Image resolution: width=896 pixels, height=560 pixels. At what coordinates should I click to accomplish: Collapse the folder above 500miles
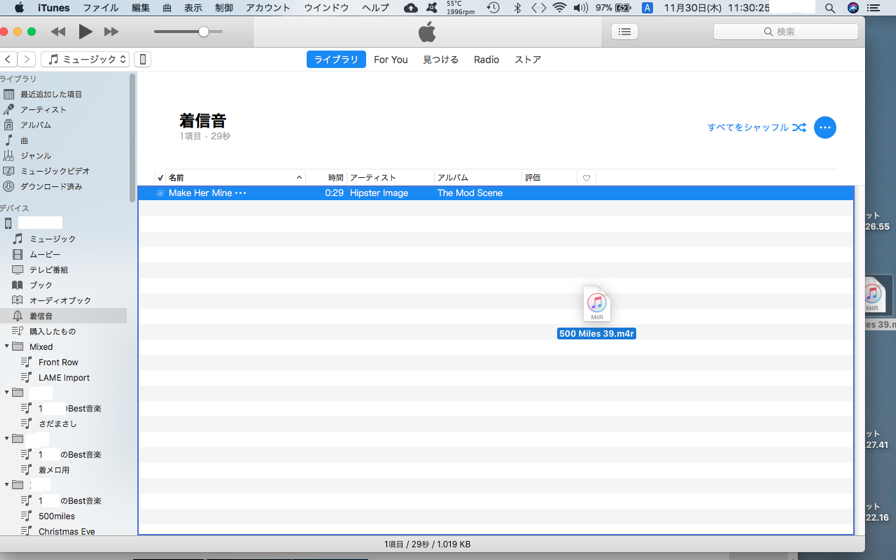point(7,485)
